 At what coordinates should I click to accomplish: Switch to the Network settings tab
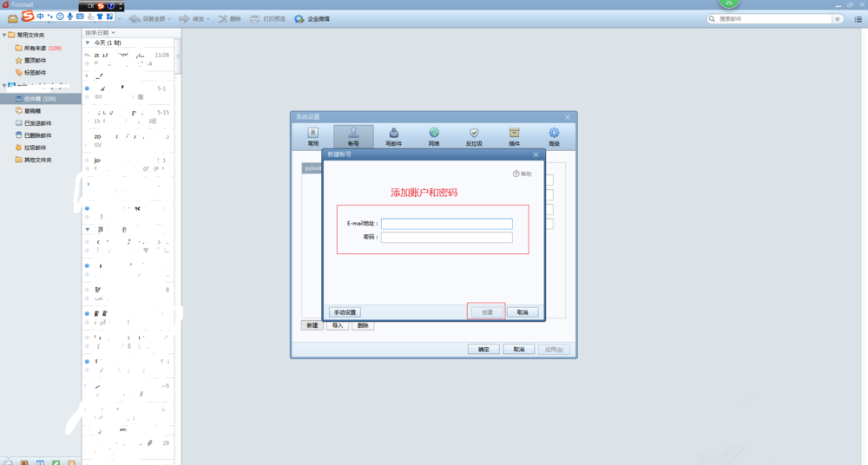(434, 136)
